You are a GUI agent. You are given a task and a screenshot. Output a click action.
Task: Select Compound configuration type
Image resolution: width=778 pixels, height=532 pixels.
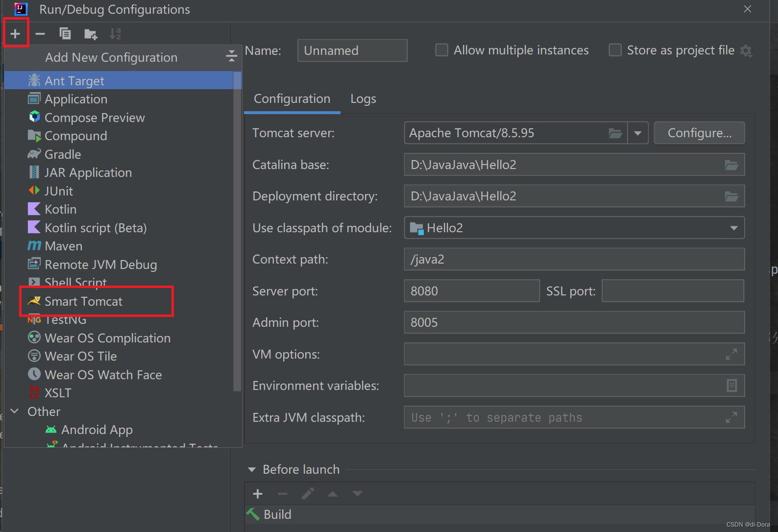pyautogui.click(x=119, y=136)
